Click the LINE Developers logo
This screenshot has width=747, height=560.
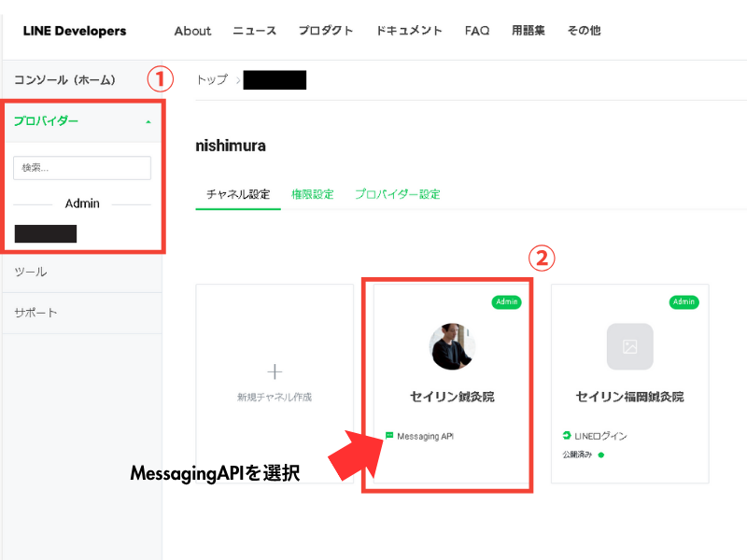(75, 31)
